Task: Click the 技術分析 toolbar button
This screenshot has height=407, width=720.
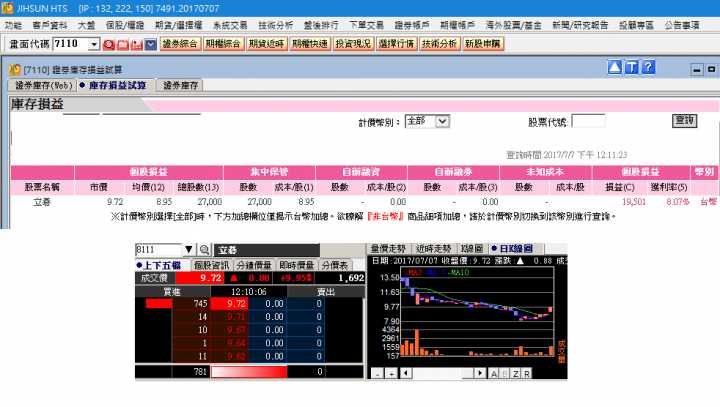Action: [x=439, y=44]
